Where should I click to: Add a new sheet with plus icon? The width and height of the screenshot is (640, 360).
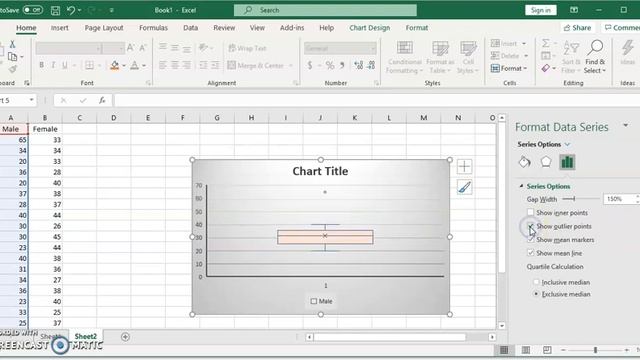pyautogui.click(x=125, y=337)
